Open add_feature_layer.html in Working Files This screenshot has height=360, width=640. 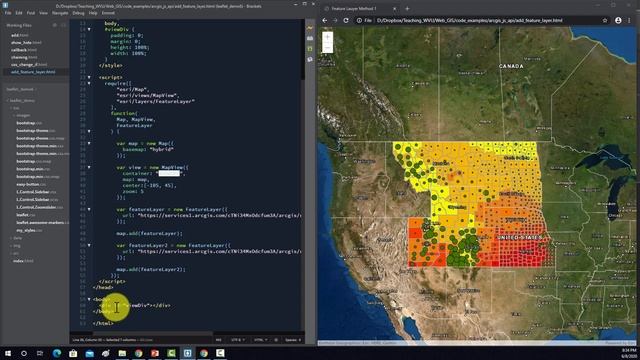tap(33, 72)
